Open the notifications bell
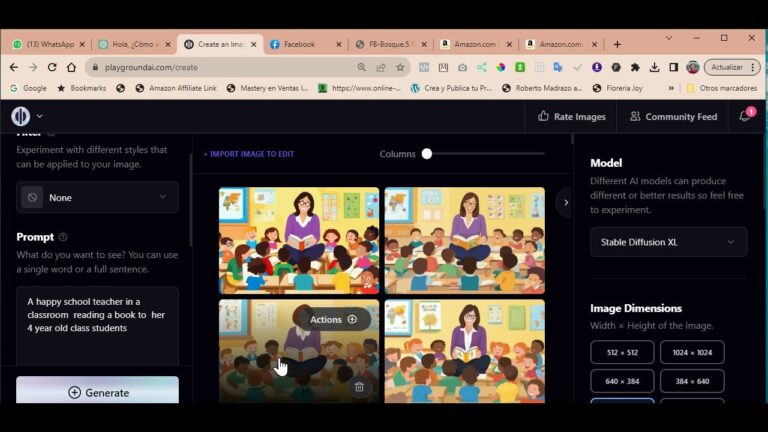This screenshot has height=432, width=768. [x=744, y=116]
